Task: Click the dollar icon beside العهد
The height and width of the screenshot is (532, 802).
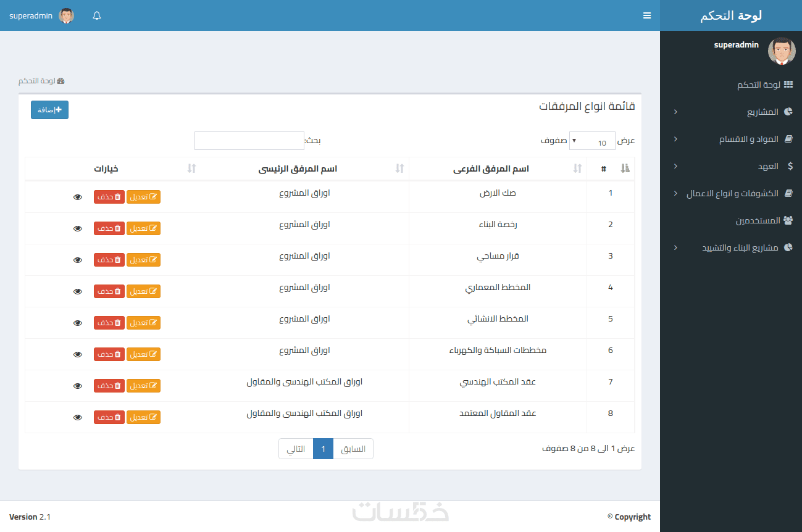Action: [x=790, y=166]
